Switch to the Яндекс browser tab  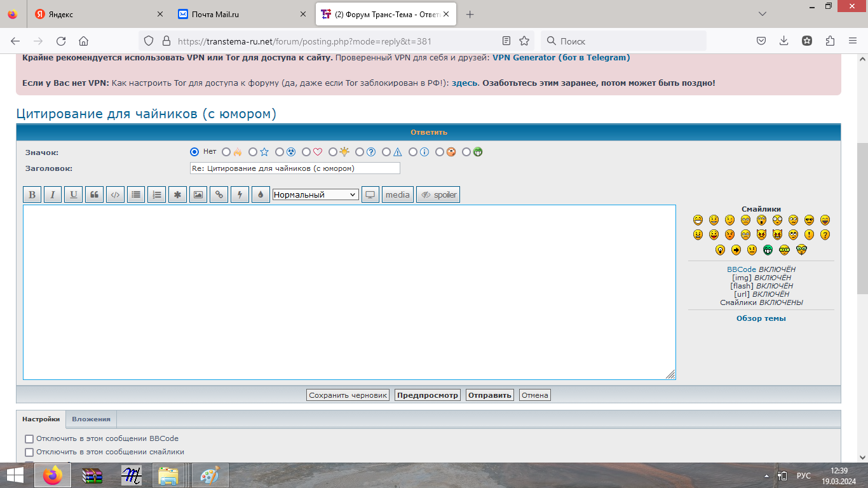[98, 14]
